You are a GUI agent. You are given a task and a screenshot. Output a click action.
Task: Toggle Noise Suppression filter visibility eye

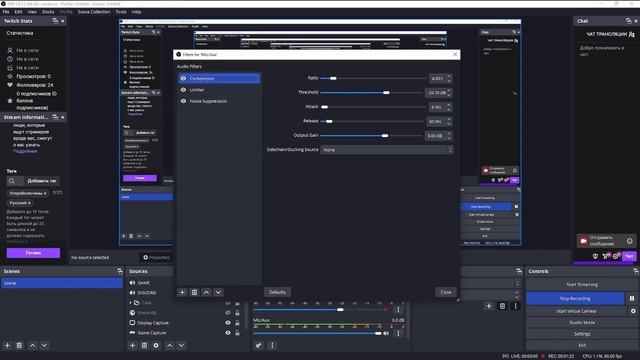pyautogui.click(x=183, y=101)
